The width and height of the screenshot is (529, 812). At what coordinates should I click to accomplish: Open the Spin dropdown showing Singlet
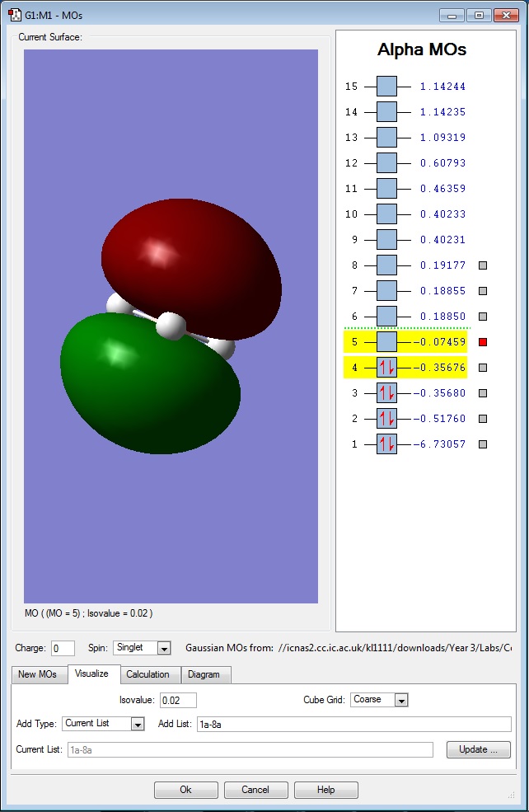coord(143,648)
